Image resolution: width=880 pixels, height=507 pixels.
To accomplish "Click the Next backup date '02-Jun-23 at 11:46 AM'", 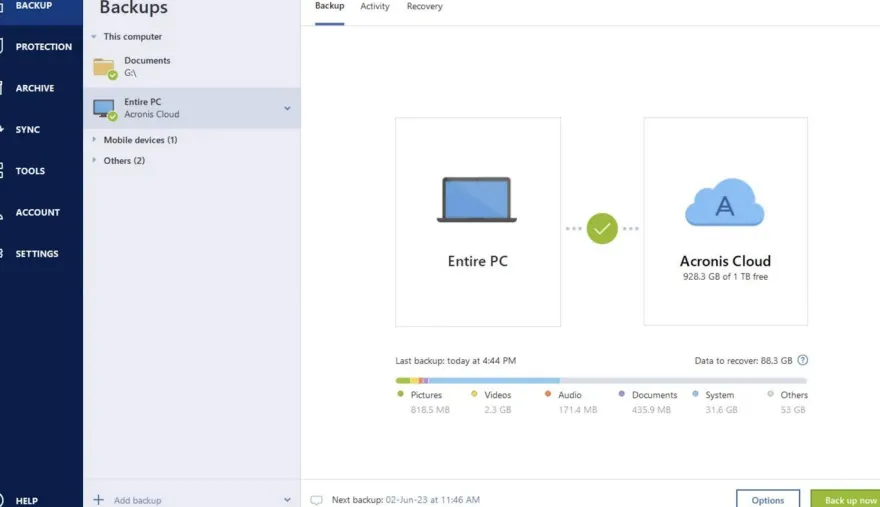I will 433,500.
